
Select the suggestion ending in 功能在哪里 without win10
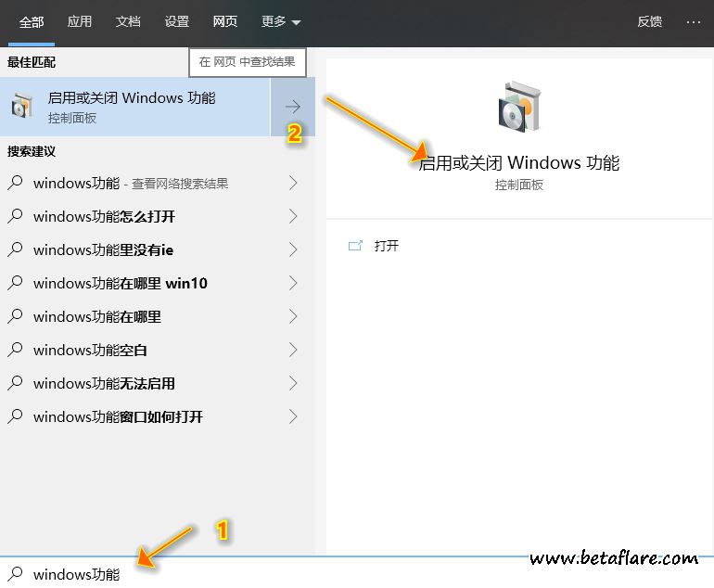[x=158, y=316]
